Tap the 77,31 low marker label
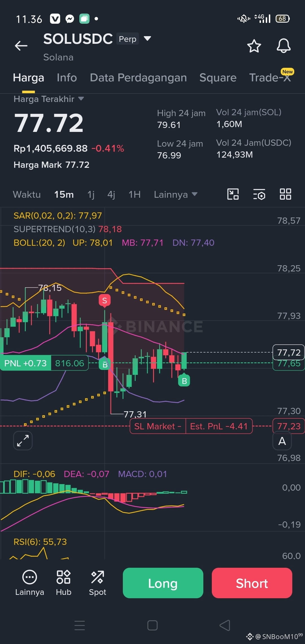This screenshot has height=644, width=305. pyautogui.click(x=135, y=414)
